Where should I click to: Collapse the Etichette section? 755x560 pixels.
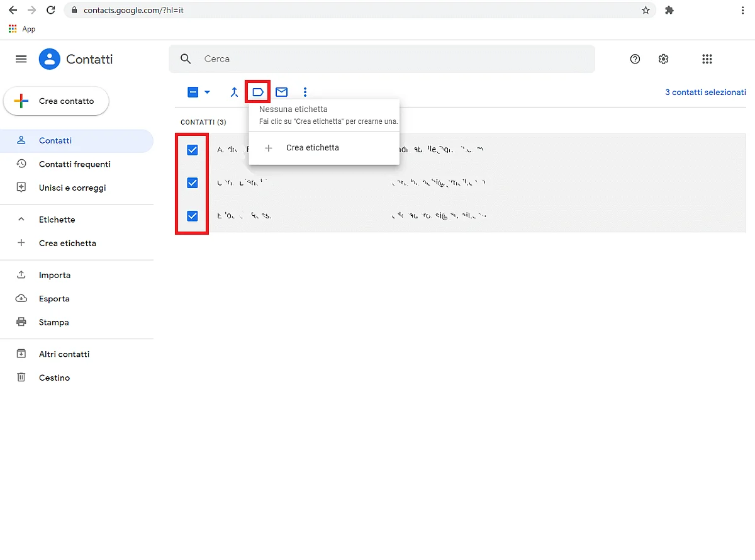click(x=21, y=220)
